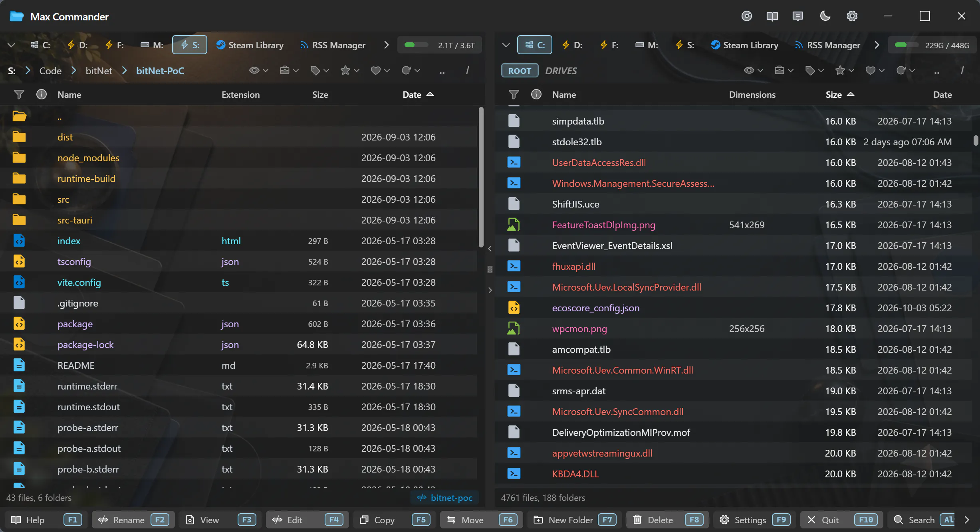Expand more tabs arrow in right panel
Viewport: 980px width, 532px height.
(x=877, y=45)
